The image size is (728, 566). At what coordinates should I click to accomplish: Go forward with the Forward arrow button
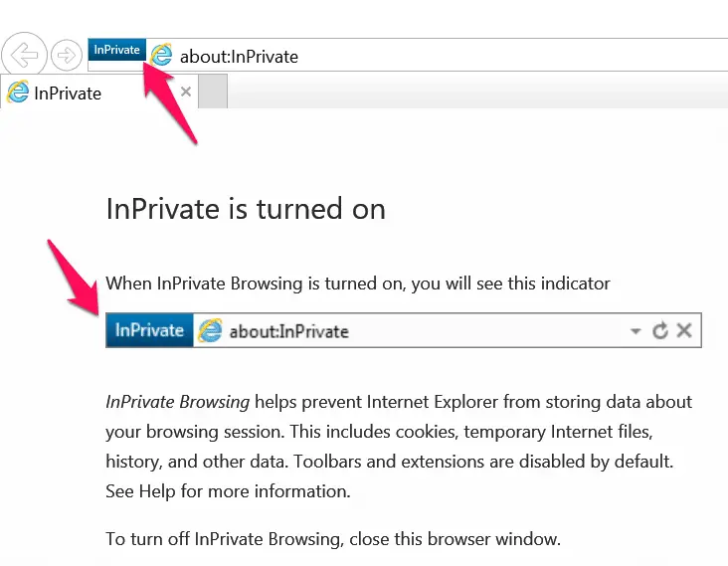[67, 56]
